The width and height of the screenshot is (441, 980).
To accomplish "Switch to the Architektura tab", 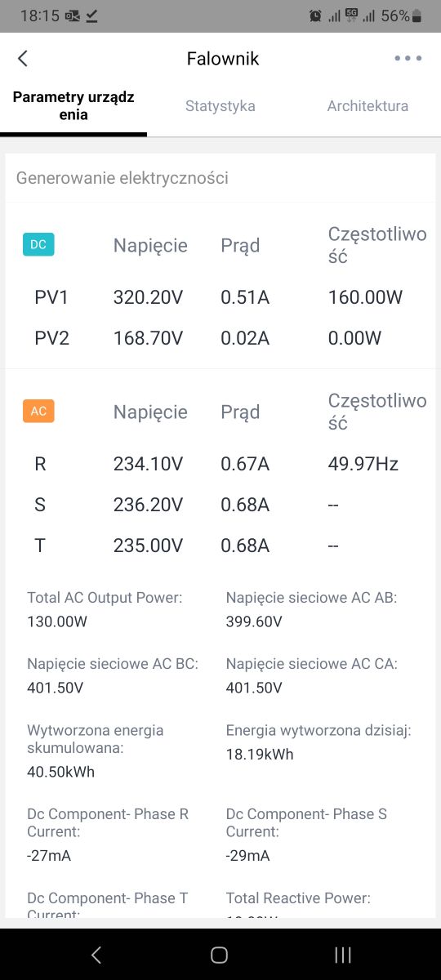I will (367, 106).
